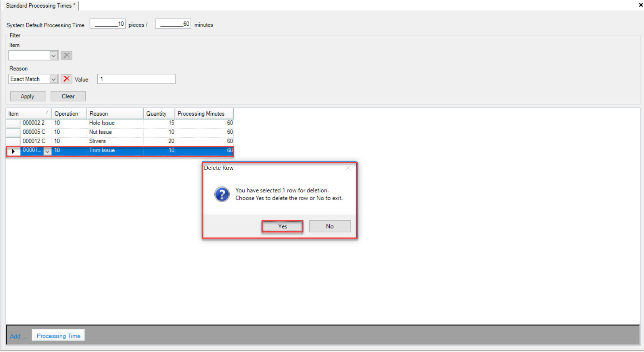Click the Nut Issue reason cell

115,132
